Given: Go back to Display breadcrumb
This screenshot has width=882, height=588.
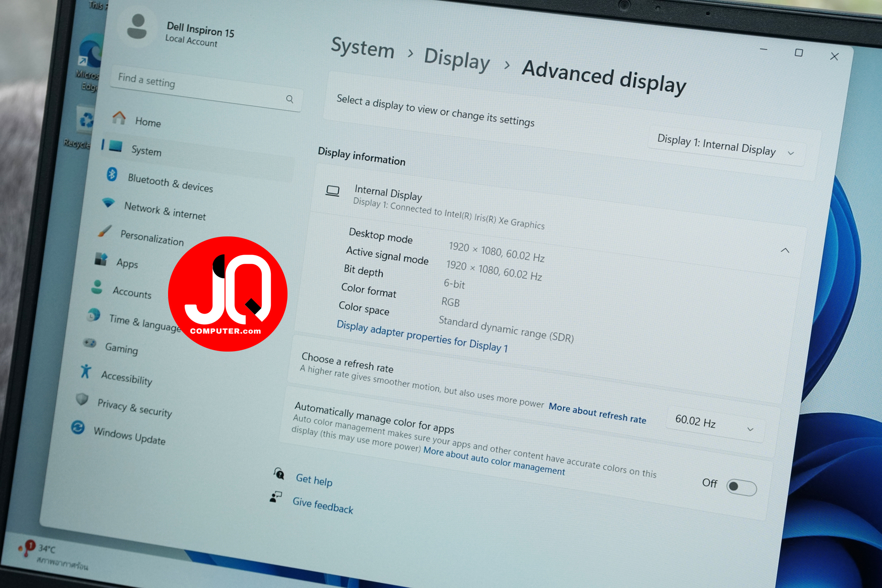Looking at the screenshot, I should 457,59.
